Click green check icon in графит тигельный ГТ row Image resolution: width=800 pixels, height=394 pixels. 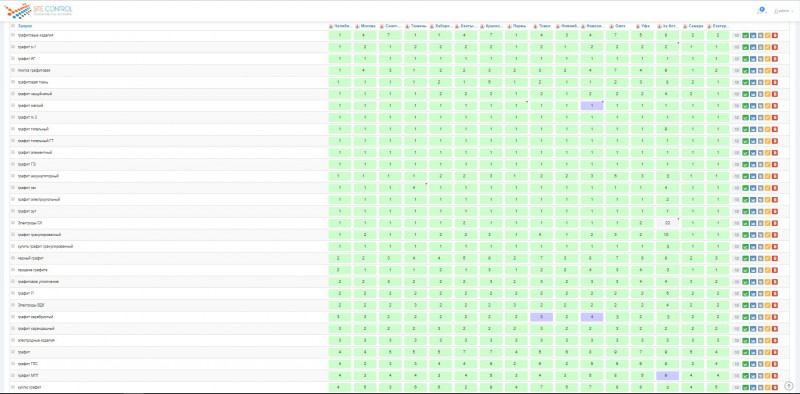[745, 141]
